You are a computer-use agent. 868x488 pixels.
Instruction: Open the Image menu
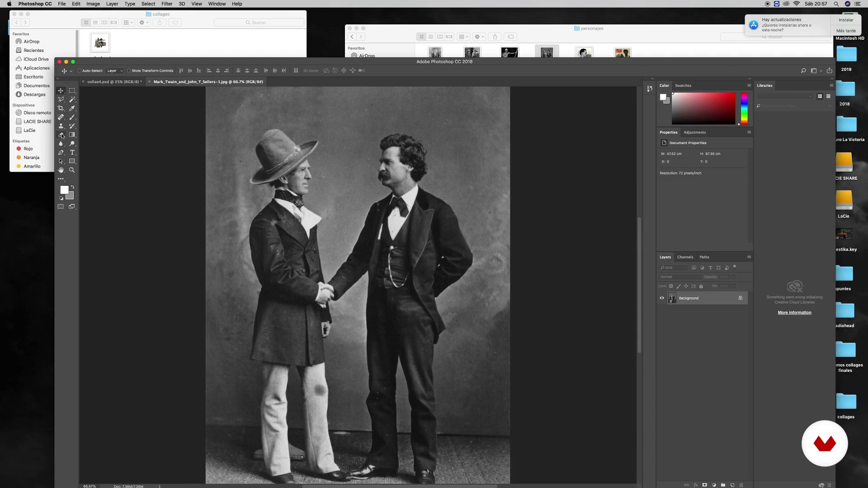[x=93, y=4]
